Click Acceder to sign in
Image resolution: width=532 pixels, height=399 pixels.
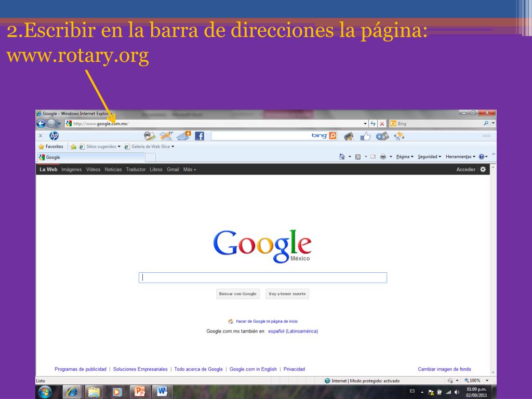click(465, 169)
